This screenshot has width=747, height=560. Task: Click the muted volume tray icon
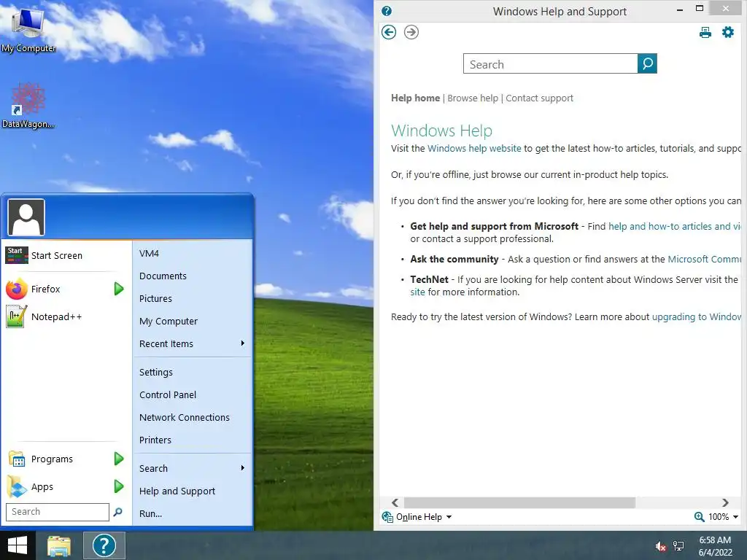[660, 546]
